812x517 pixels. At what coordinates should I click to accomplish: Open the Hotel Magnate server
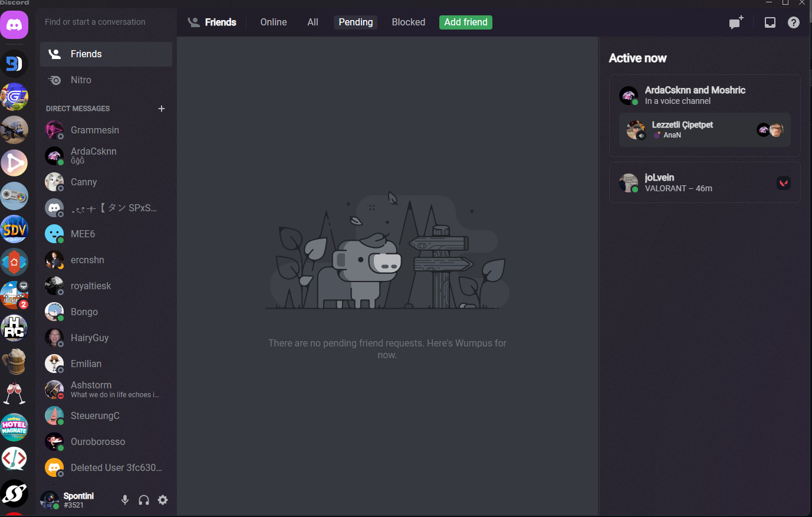pos(14,426)
